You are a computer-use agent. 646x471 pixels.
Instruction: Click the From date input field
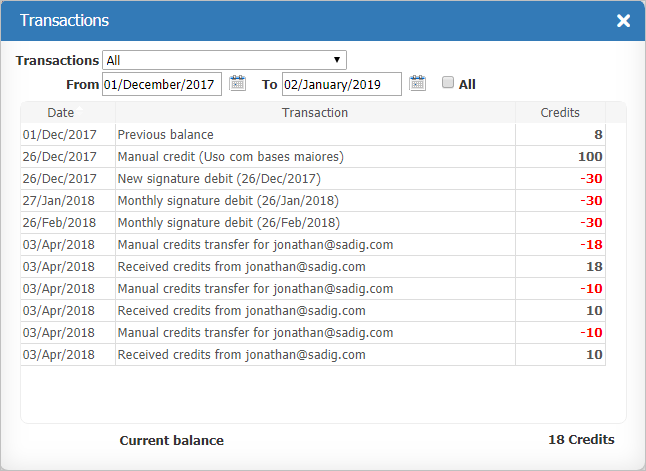161,84
